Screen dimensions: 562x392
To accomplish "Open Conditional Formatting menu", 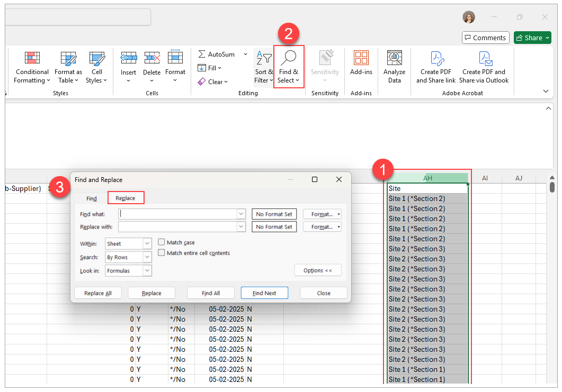I will point(32,67).
